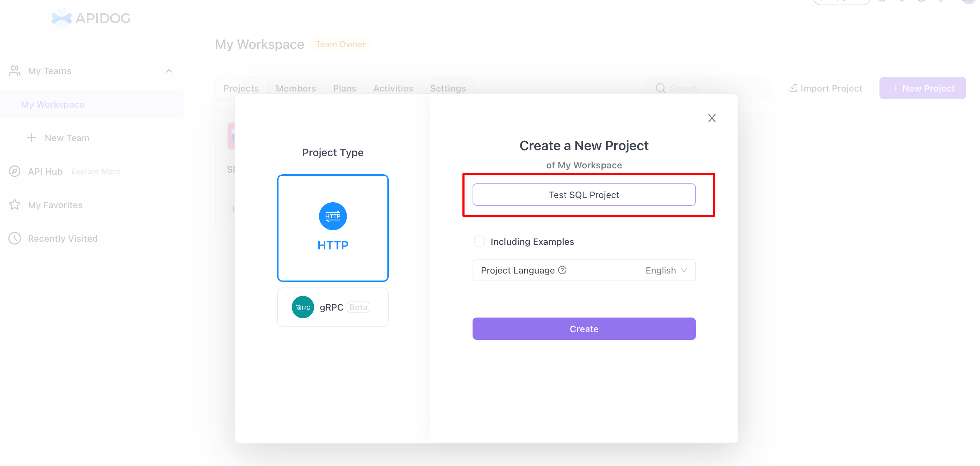Screen dimensions: 980x466
Task: Open the Settings tab
Action: point(447,88)
